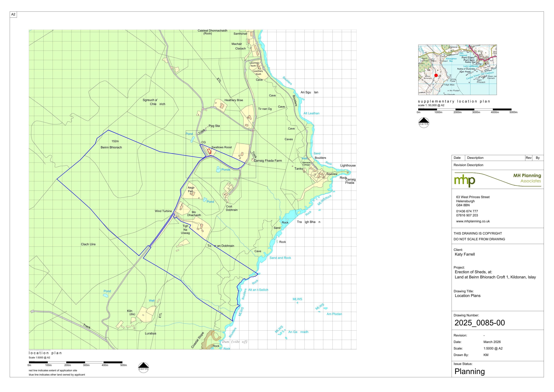
Task: Click the red dot on supplementary map
Action: pos(436,75)
